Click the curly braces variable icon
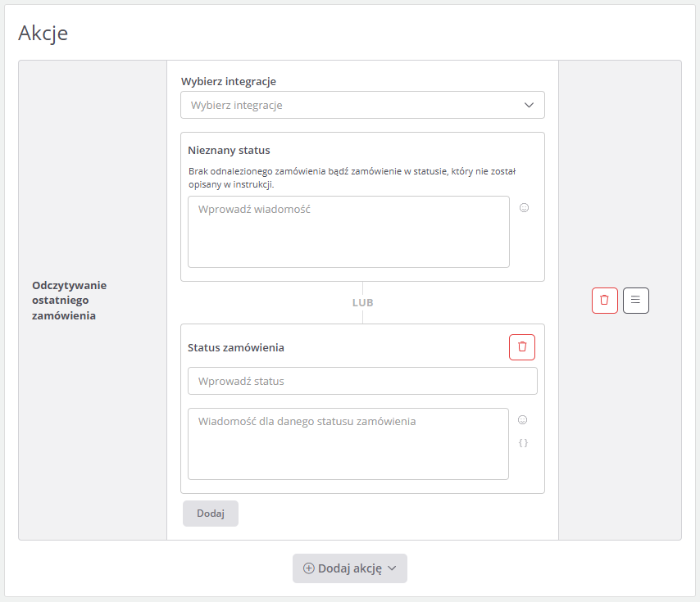Screen dimensions: 700x602 pos(523,443)
